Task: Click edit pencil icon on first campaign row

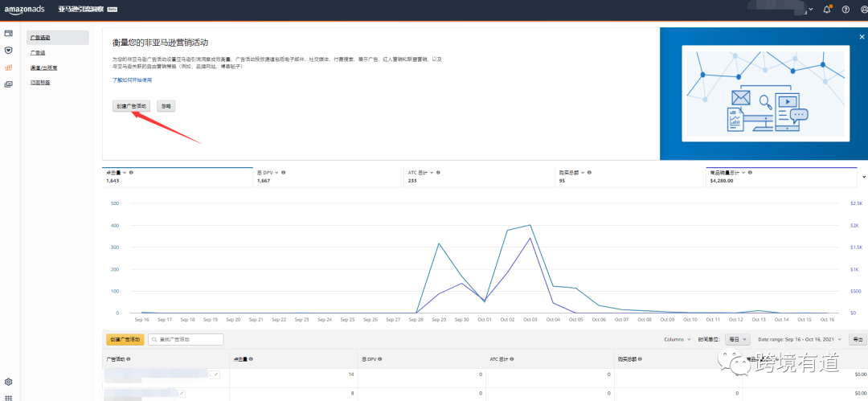Action: (x=216, y=375)
